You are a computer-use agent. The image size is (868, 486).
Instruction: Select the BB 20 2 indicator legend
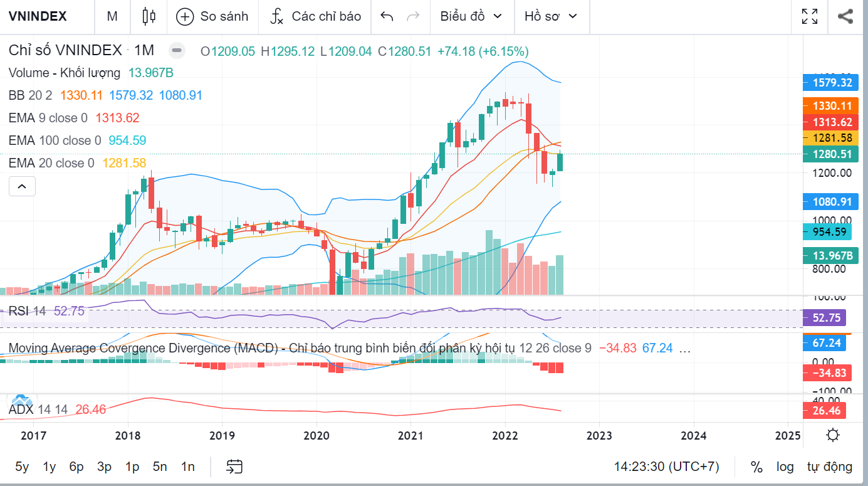[31, 95]
